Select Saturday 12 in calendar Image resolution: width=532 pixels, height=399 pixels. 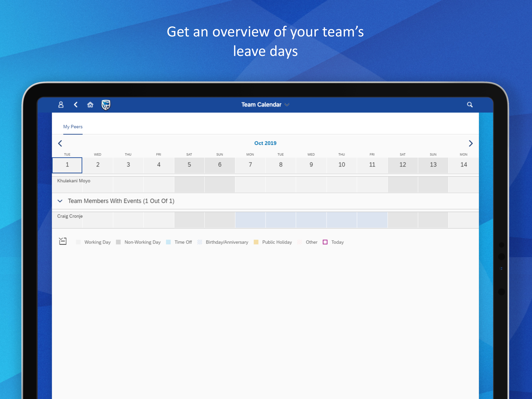click(403, 165)
